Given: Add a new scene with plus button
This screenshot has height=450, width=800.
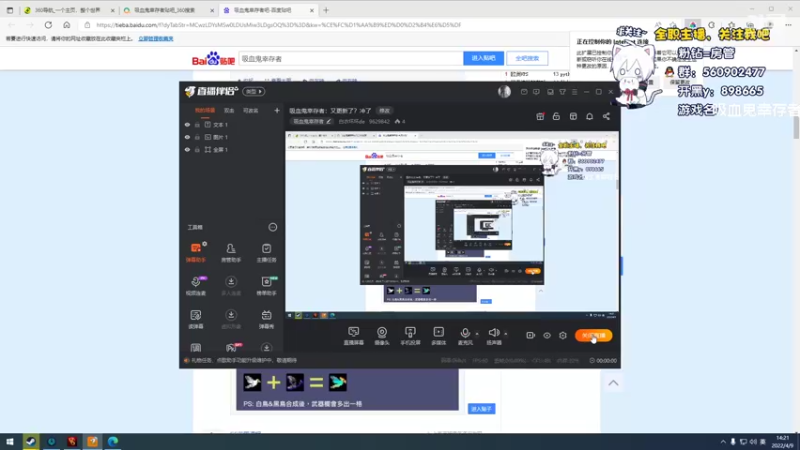Looking at the screenshot, I should [277, 110].
